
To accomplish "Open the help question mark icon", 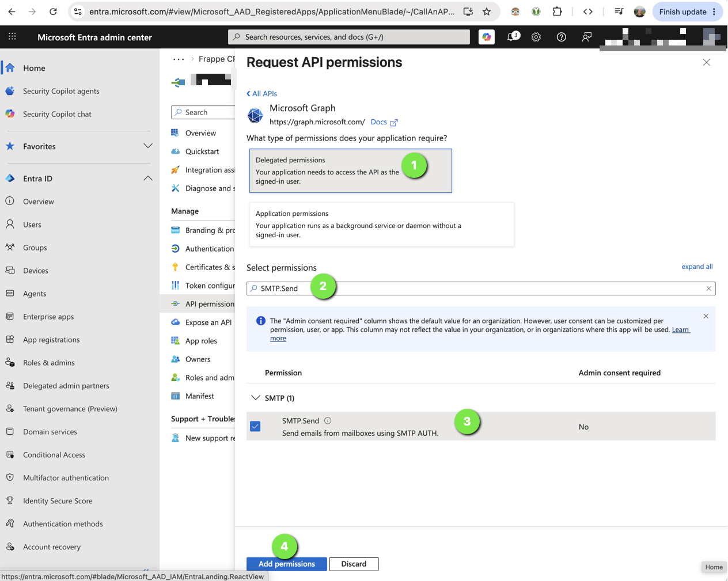I will 562,37.
